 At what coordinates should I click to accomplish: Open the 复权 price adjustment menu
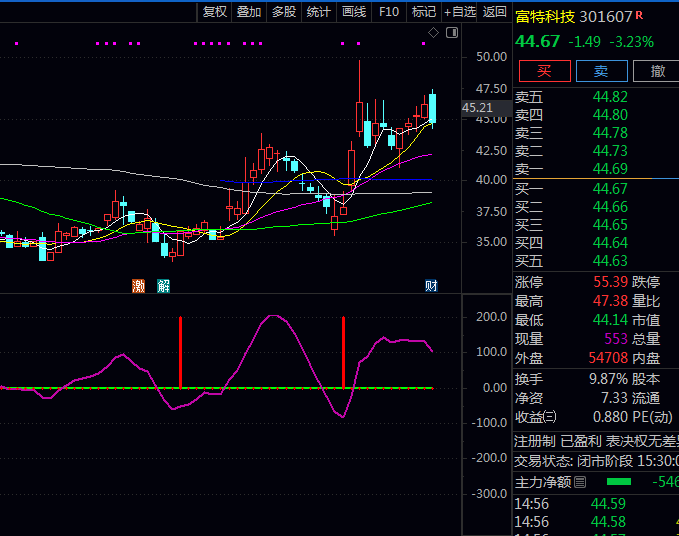215,12
